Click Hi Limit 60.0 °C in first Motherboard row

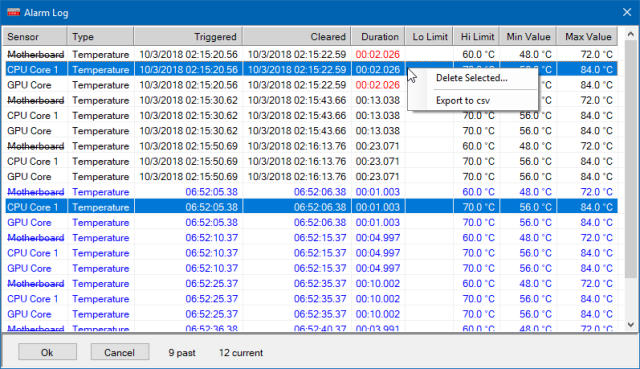(478, 54)
